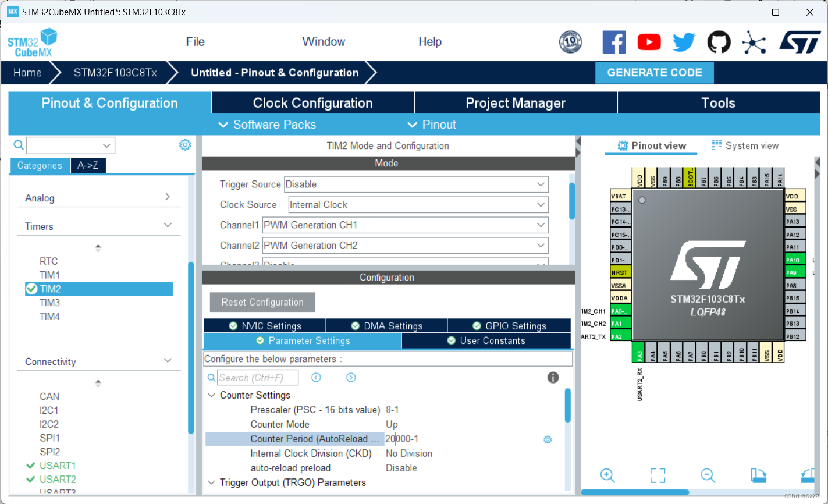
Task: Open the Tools tab
Action: point(719,103)
